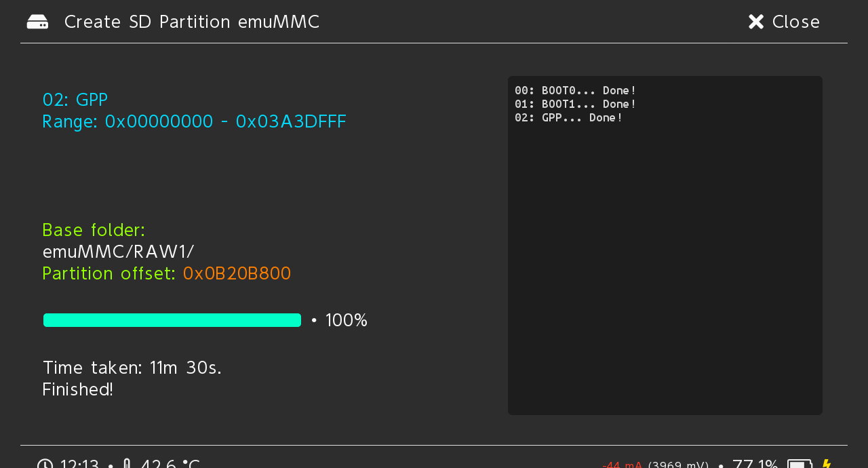Click the 'Finished!' status message

(78, 389)
